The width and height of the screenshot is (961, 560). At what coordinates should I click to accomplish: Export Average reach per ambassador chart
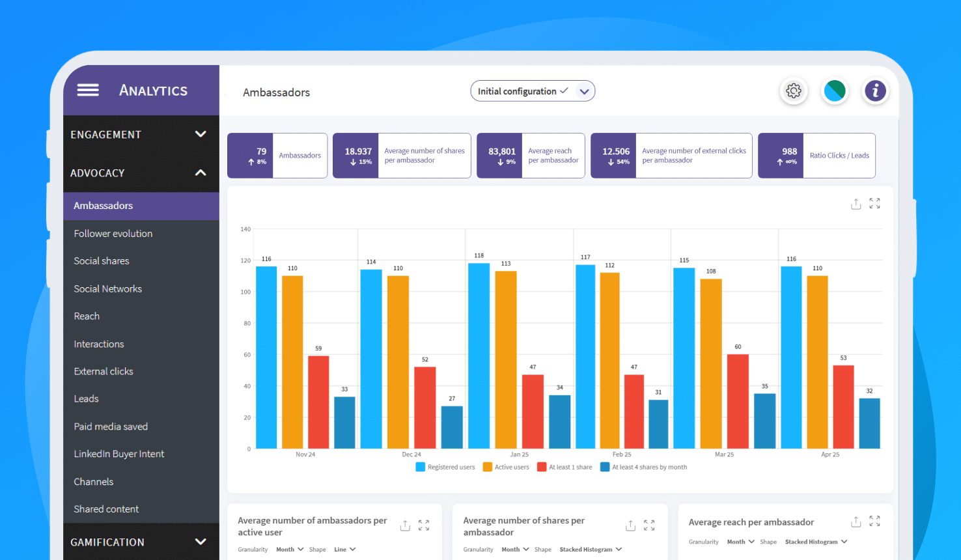[856, 522]
